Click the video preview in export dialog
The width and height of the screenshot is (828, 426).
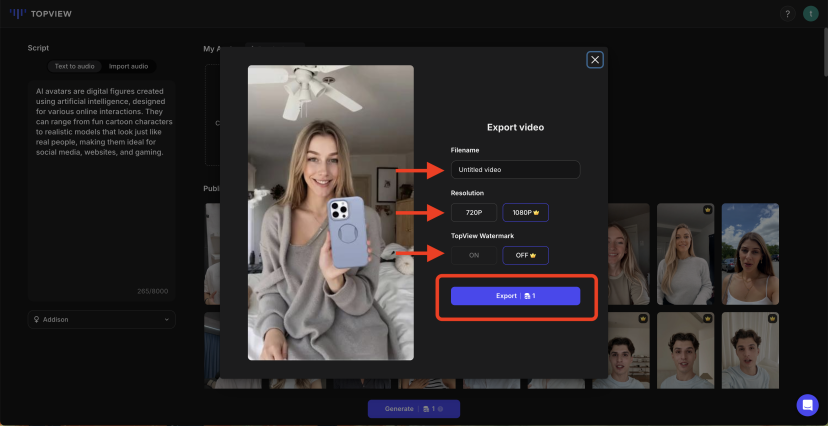(x=331, y=212)
